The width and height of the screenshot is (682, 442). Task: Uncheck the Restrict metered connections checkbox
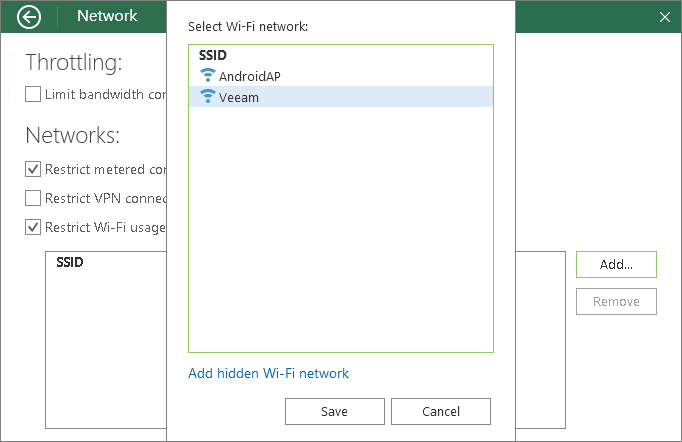point(33,169)
